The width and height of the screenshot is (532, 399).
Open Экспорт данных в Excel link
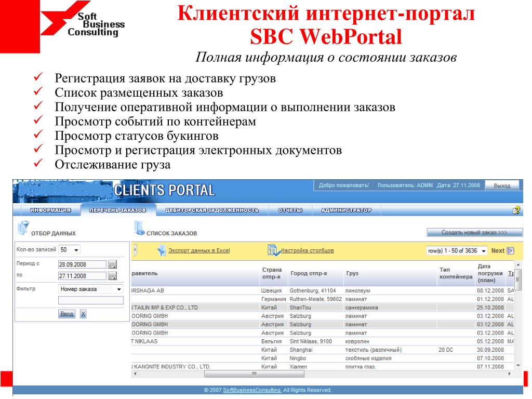coord(199,250)
